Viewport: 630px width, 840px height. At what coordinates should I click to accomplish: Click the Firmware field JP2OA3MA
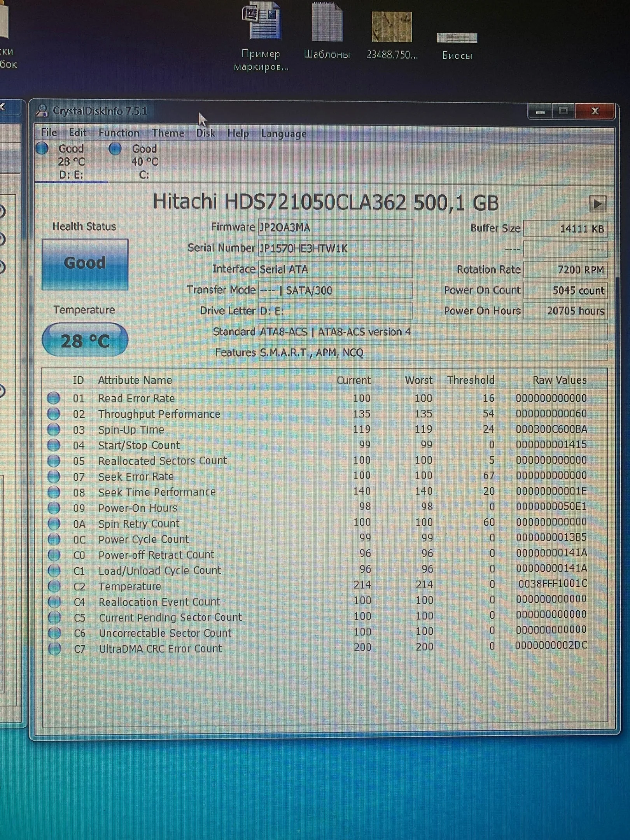coord(335,227)
